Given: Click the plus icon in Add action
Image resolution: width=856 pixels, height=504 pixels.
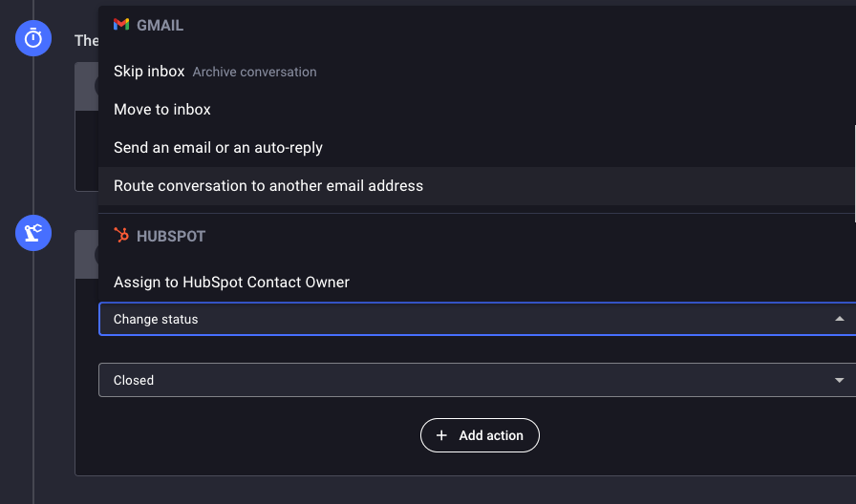Looking at the screenshot, I should click(x=441, y=435).
